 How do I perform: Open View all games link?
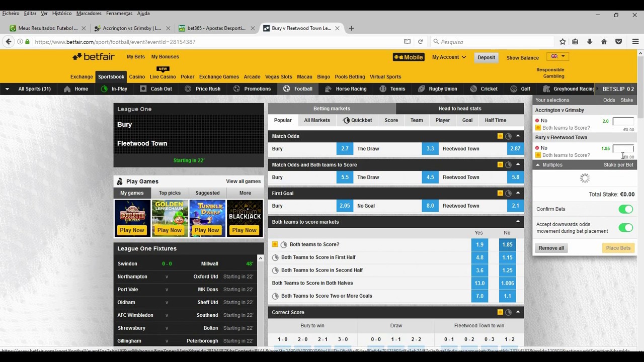click(x=243, y=182)
